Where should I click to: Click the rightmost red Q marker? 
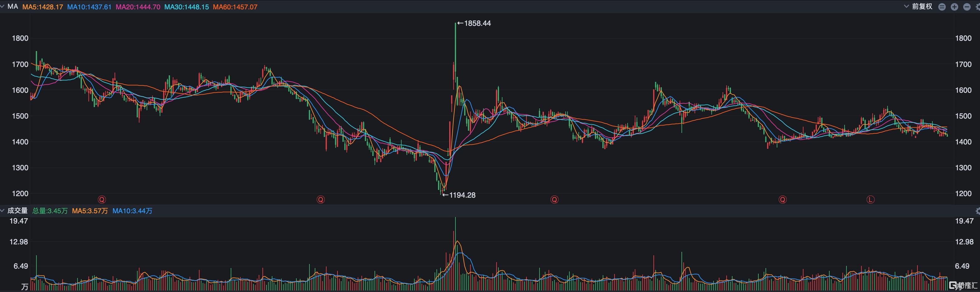tap(783, 200)
